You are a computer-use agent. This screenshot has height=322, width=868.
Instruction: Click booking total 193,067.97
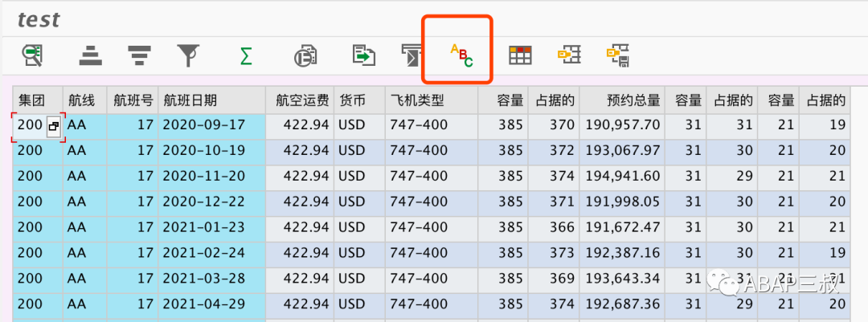[622, 150]
